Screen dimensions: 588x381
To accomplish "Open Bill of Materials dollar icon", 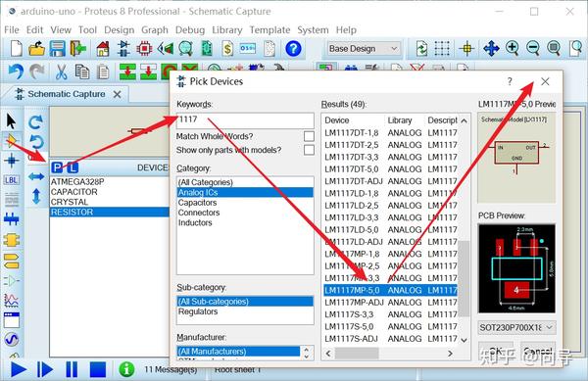I will coord(227,49).
